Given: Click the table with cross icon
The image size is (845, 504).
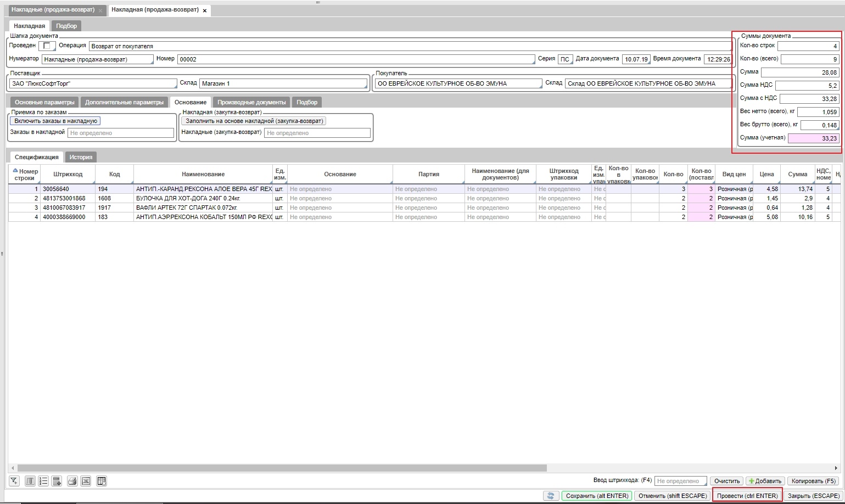Looking at the screenshot, I should tap(102, 481).
